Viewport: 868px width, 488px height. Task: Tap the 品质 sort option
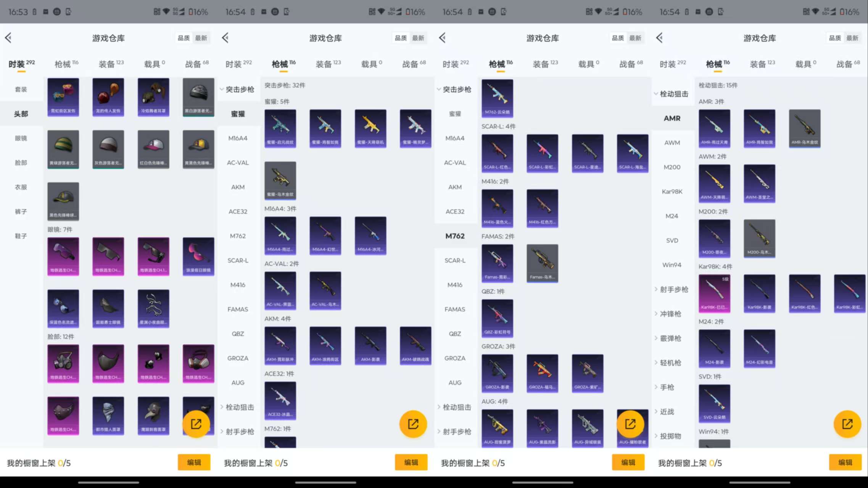click(x=835, y=38)
